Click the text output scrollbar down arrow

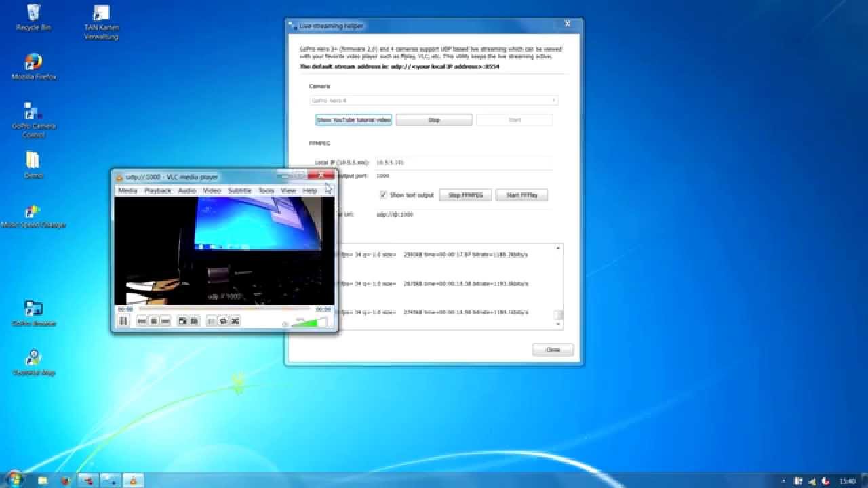[559, 325]
